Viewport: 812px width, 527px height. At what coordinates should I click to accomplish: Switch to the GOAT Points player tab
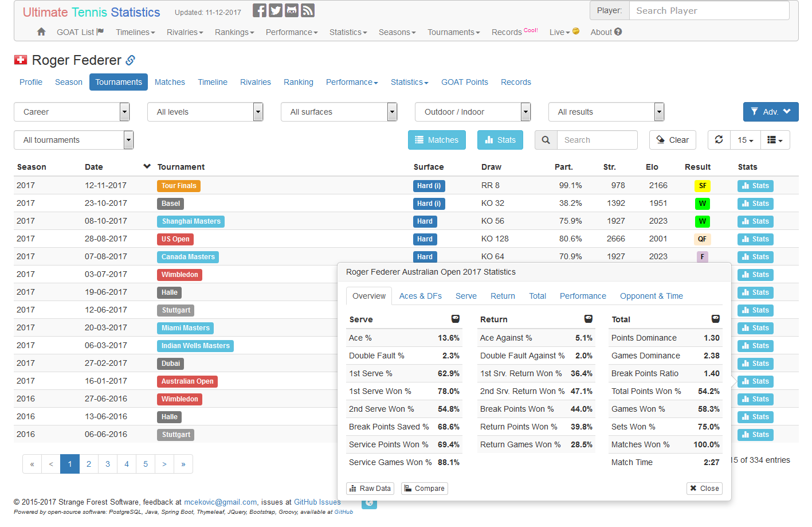tap(465, 82)
